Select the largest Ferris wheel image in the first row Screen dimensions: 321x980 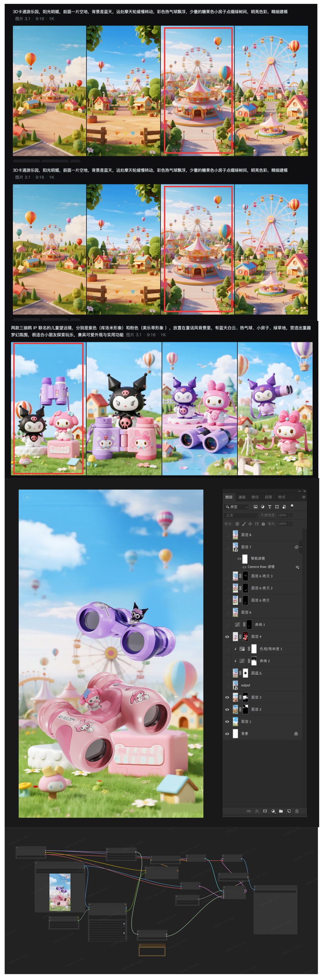(x=271, y=91)
